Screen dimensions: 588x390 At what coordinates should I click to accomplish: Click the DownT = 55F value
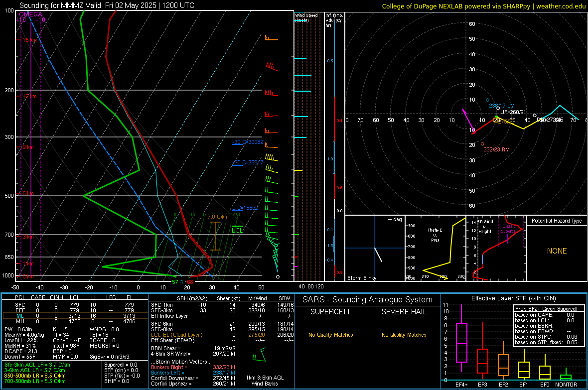pyautogui.click(x=20, y=357)
